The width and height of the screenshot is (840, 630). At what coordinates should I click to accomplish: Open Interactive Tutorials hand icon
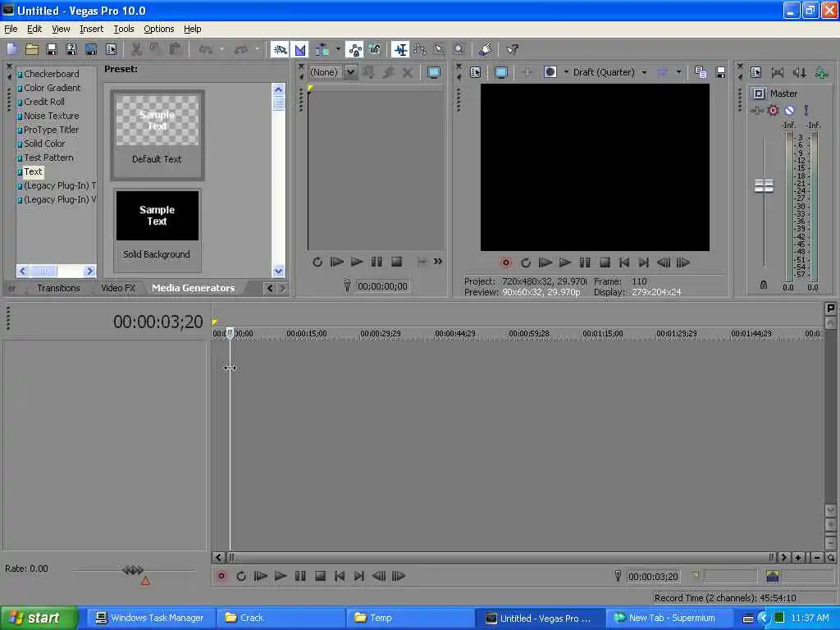click(x=486, y=50)
